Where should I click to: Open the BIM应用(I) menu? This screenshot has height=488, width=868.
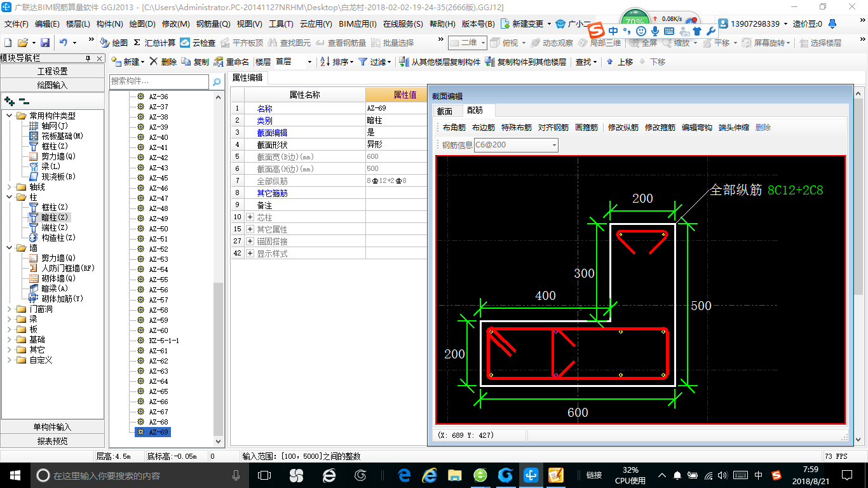pos(358,24)
